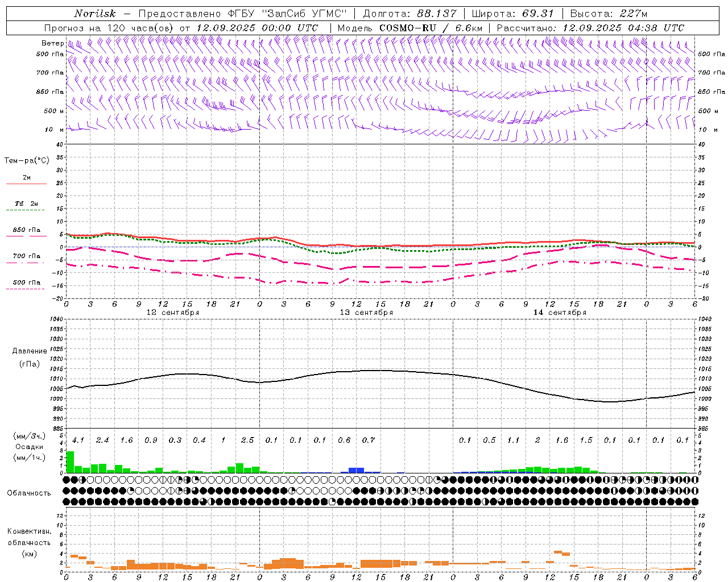Click the 850 гПа legend entry
The width and height of the screenshot is (728, 582).
click(26, 232)
